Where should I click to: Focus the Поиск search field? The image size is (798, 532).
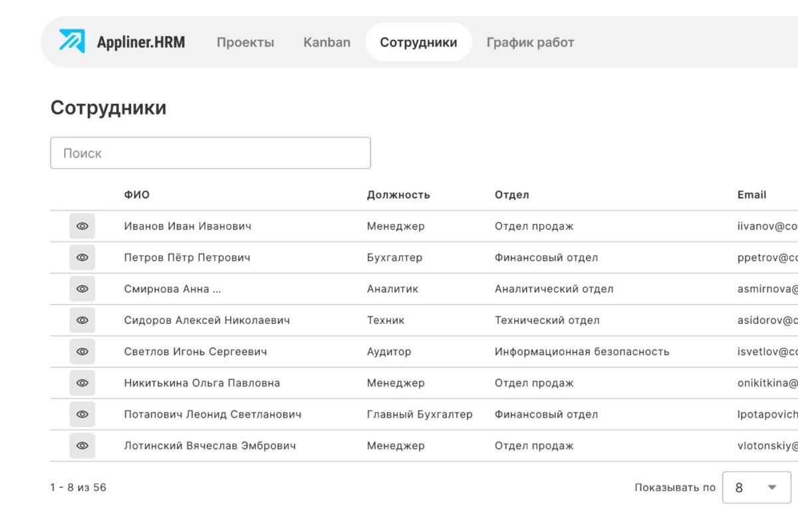(x=210, y=153)
